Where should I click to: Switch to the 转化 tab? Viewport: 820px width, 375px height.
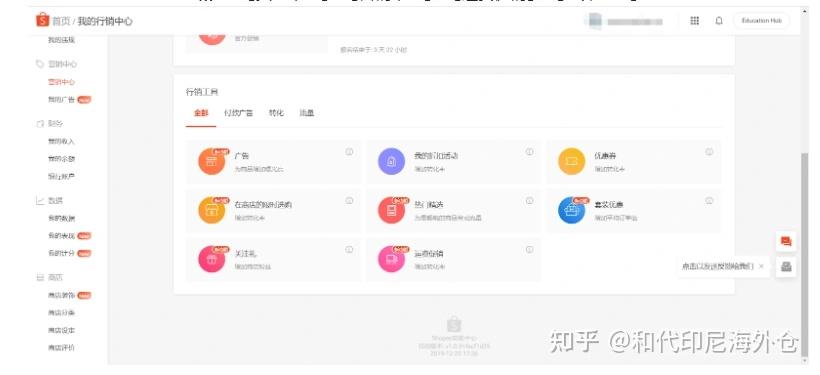tap(276, 113)
